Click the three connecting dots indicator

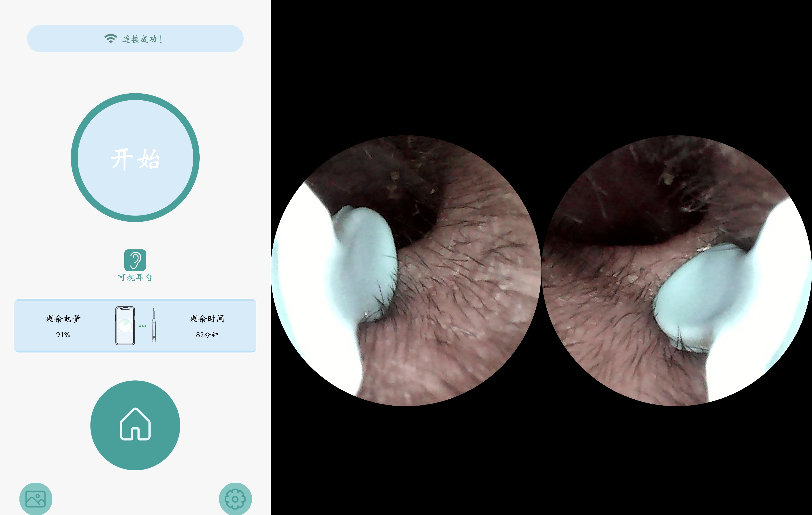[143, 326]
